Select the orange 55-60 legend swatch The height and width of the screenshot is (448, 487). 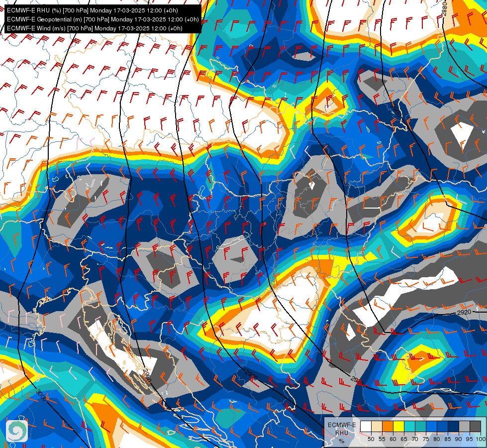click(388, 426)
